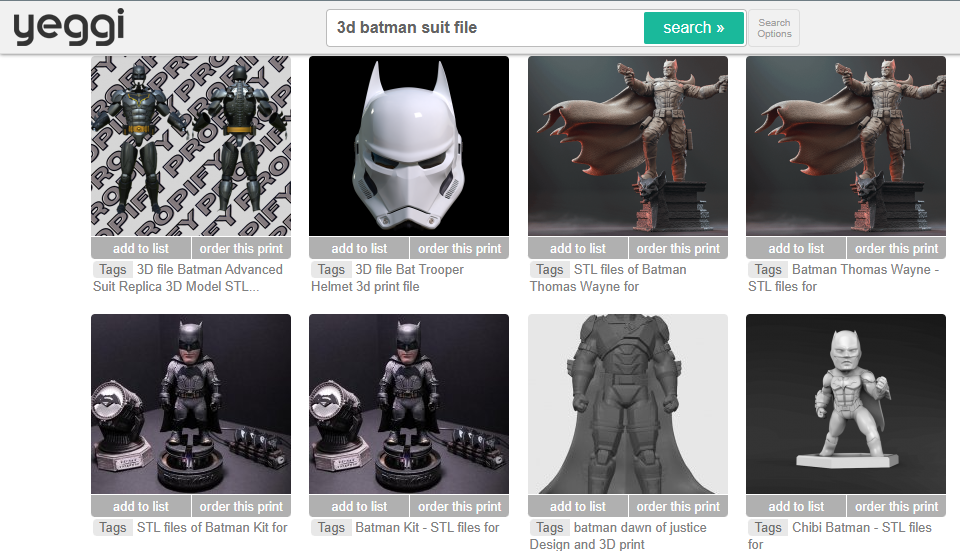Order print of 'STL files of Batman Kit'
960x551 pixels.
[x=241, y=506]
